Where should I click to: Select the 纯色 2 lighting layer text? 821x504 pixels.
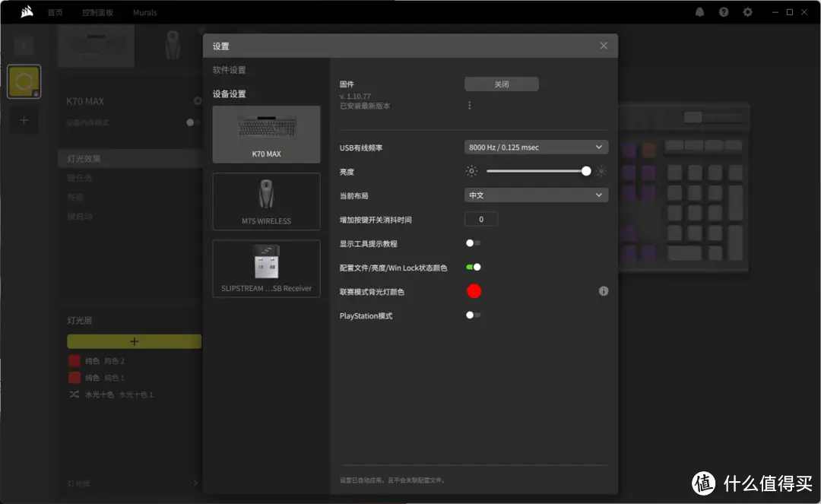click(x=105, y=360)
